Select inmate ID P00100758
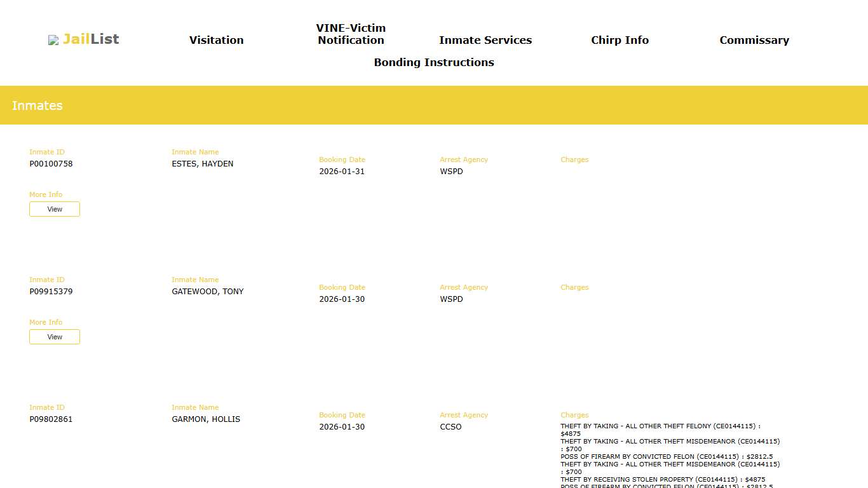 (x=51, y=164)
